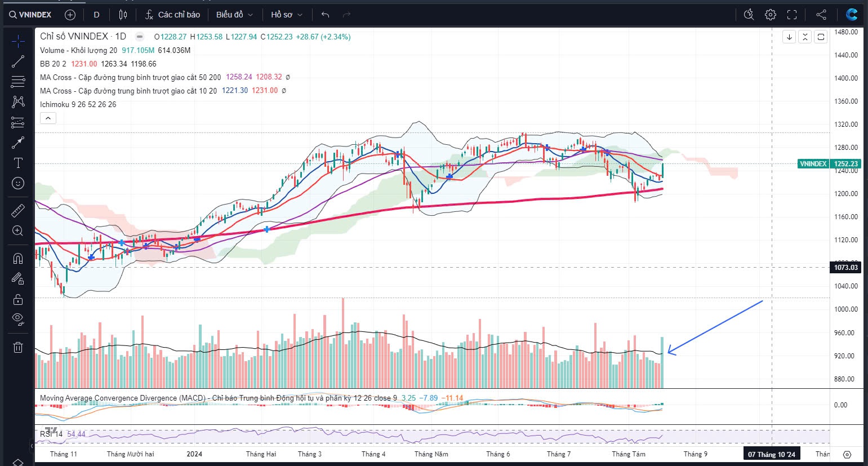
Task: Open the object tree diamond icon
Action: (18, 463)
